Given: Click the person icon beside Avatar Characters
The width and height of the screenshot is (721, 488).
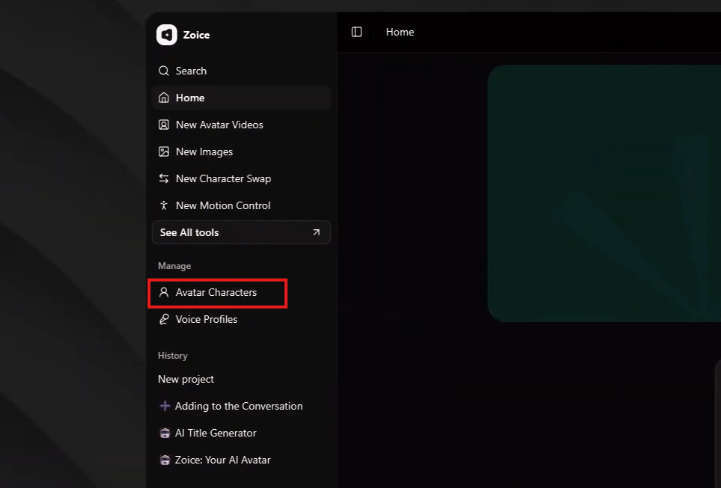Looking at the screenshot, I should (x=164, y=292).
